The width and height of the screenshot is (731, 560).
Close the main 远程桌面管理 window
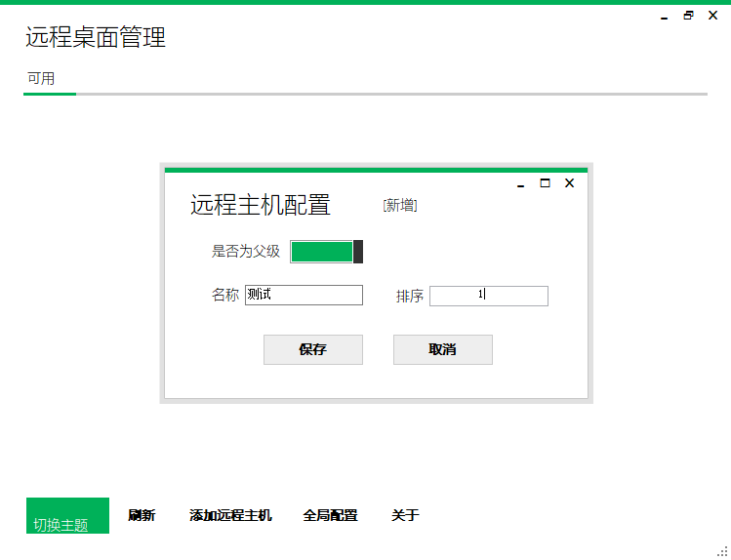click(712, 16)
